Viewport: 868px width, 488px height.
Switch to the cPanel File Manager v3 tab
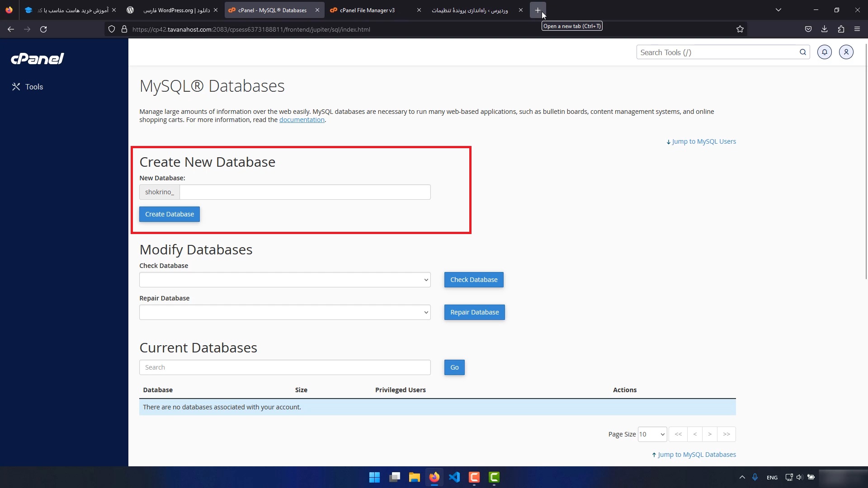(375, 10)
